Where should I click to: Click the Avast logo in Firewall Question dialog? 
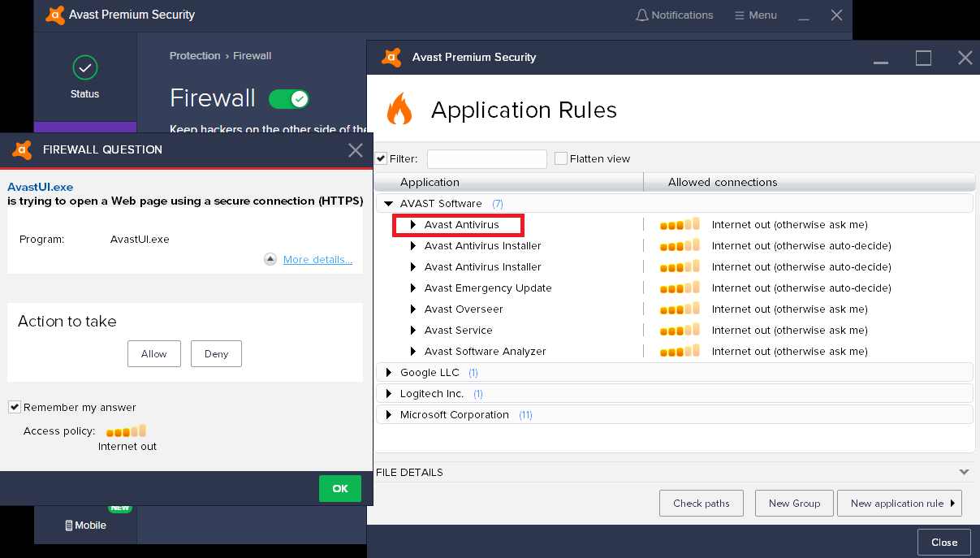22,149
